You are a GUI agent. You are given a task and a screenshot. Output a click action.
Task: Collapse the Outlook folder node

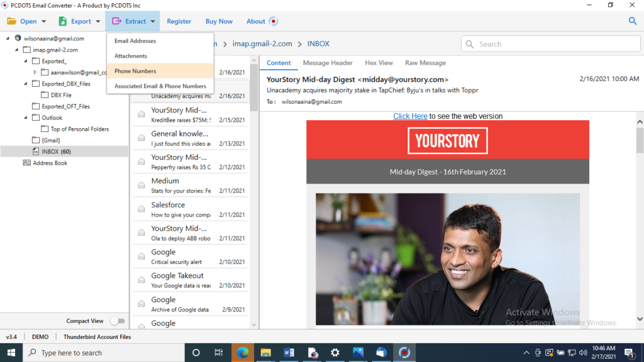pyautogui.click(x=25, y=118)
